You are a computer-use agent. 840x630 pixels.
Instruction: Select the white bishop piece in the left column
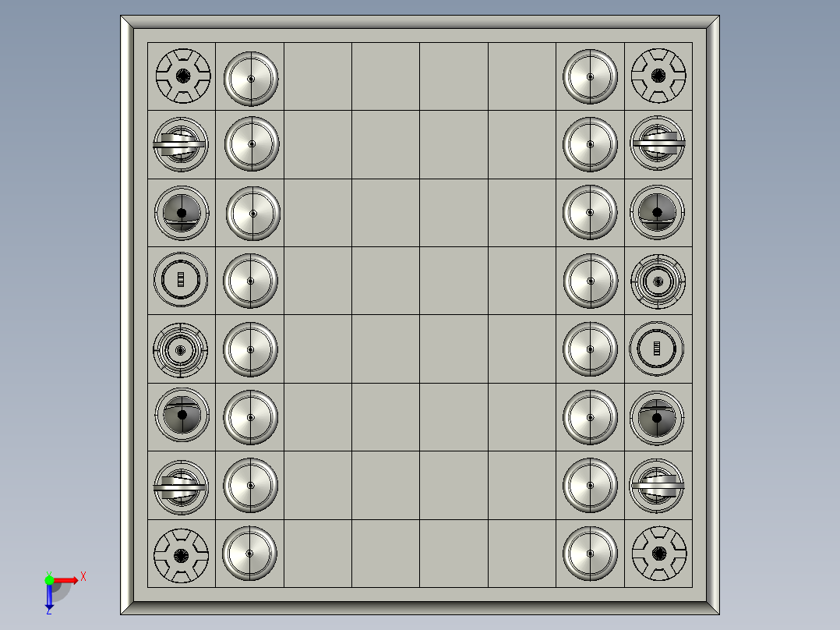(x=182, y=211)
